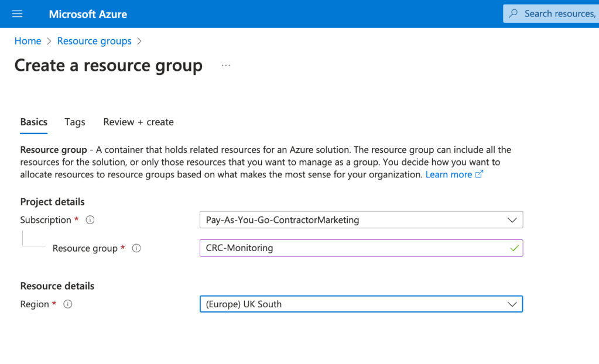
Task: Show Resource group info tooltip icon
Action: [136, 248]
